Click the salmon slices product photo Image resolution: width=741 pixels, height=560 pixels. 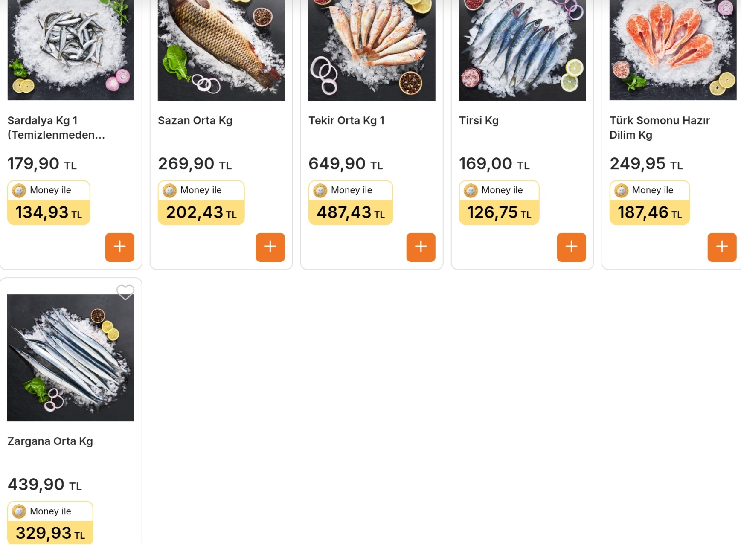[672, 49]
